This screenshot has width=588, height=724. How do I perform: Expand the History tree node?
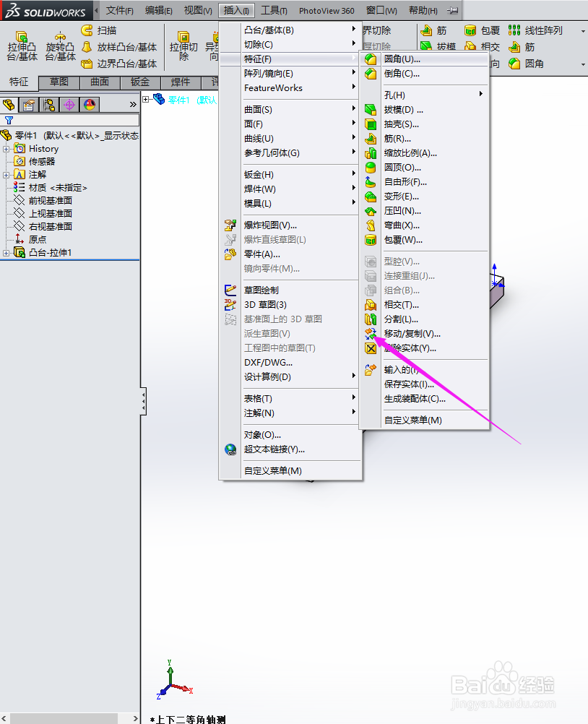[6, 149]
